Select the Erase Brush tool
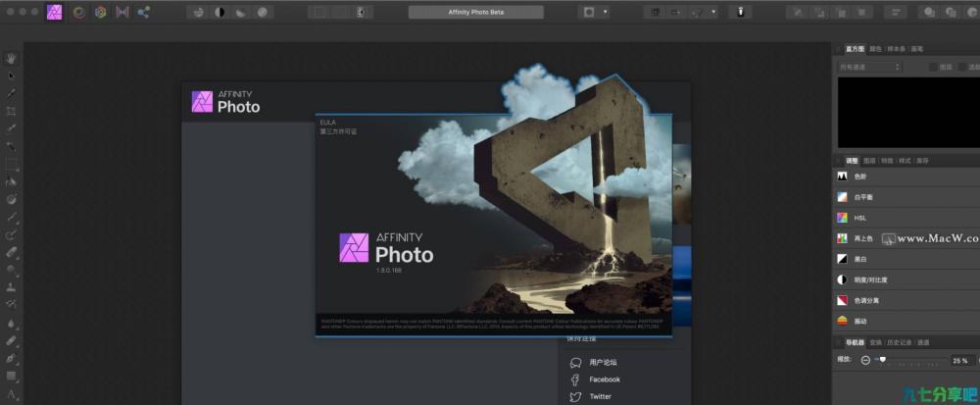This screenshot has width=980, height=405. 11,252
